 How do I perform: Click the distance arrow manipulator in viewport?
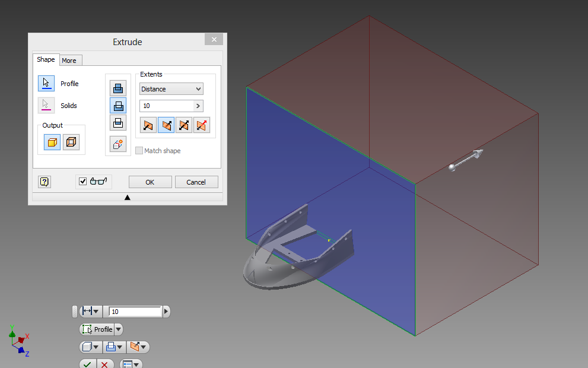(x=466, y=160)
